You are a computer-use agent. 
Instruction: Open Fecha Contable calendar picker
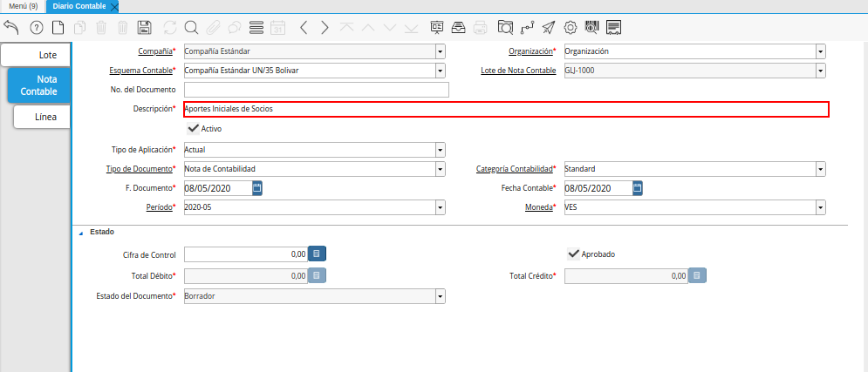pos(638,188)
